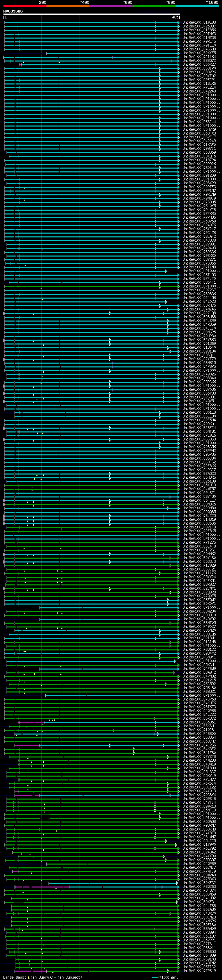
Task: Select label UniRef100_C0PTF3
Action: [199, 187]
